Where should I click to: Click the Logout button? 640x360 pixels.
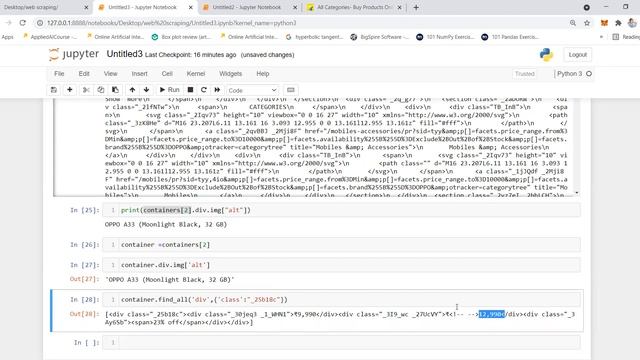tap(578, 54)
